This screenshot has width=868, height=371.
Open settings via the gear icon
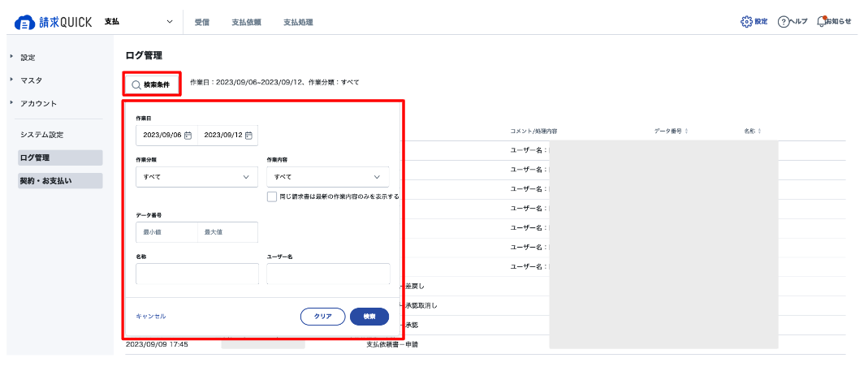point(747,22)
